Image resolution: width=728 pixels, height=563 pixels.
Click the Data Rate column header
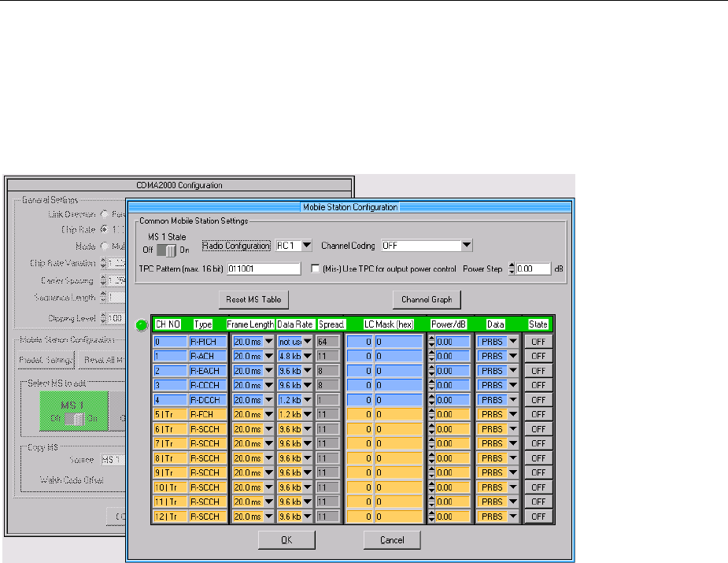point(295,324)
